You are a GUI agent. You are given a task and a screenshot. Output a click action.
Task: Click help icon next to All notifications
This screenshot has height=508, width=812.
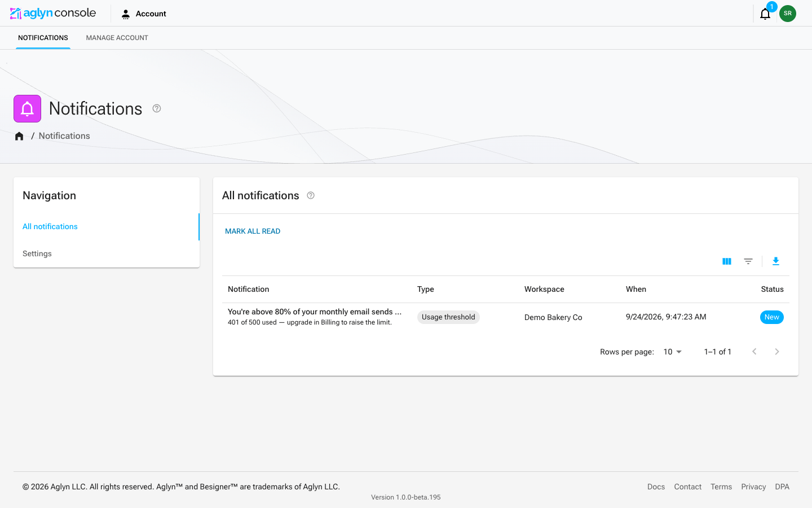coord(311,195)
